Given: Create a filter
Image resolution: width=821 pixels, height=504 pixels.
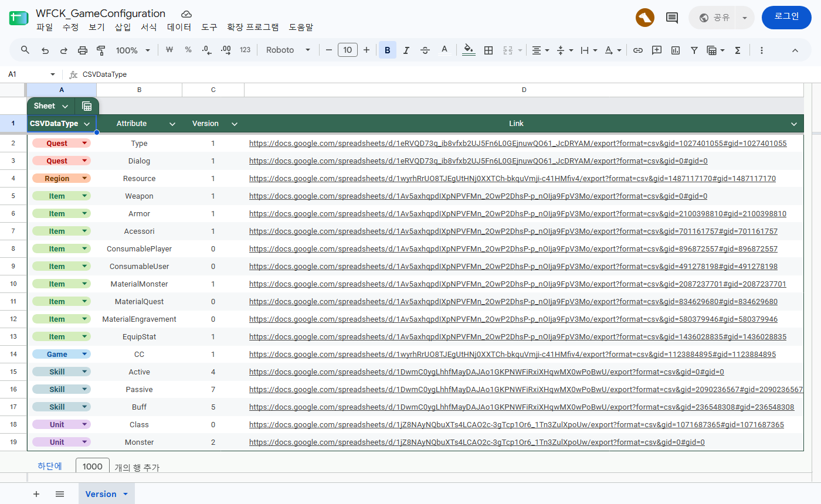Looking at the screenshot, I should [694, 50].
